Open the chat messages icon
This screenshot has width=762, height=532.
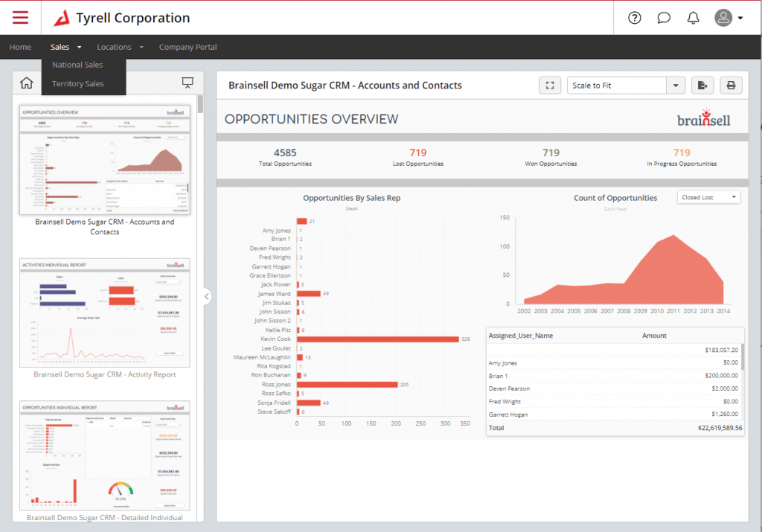click(664, 18)
